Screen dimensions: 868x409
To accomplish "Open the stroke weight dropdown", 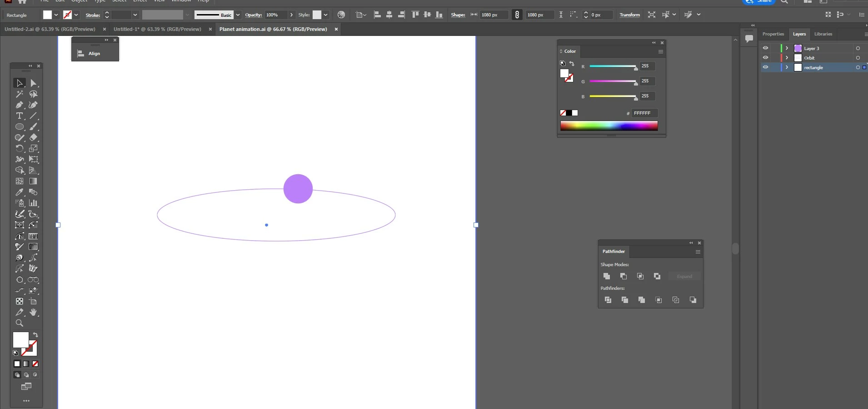I will pos(135,15).
